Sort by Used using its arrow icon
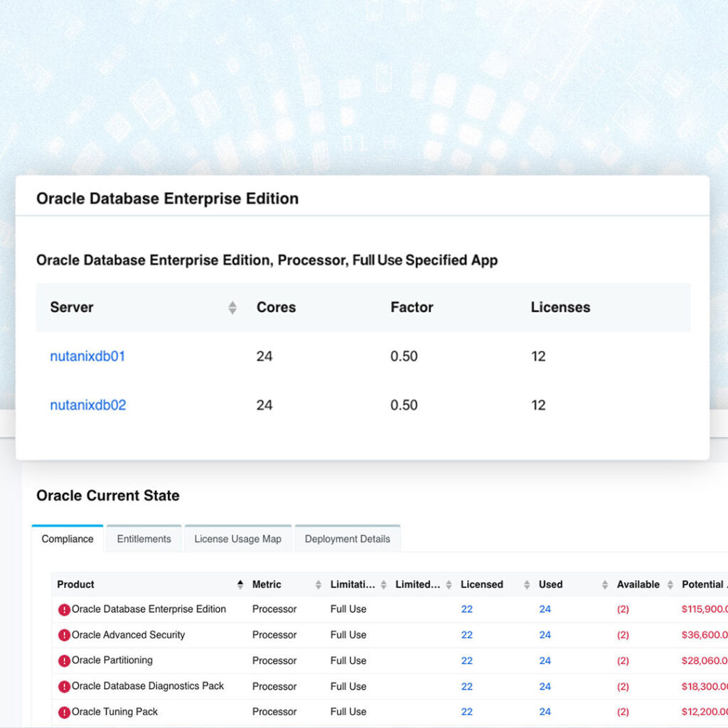 point(604,584)
